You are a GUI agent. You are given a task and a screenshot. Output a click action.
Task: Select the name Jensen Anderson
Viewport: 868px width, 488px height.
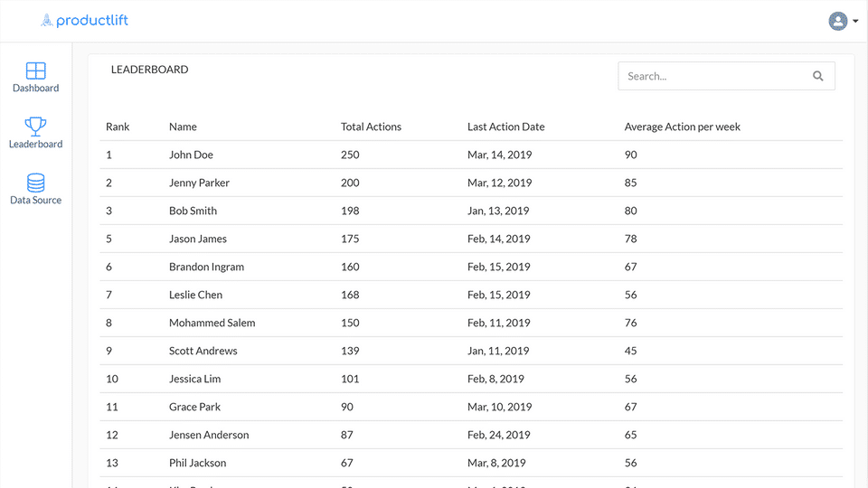tap(209, 435)
